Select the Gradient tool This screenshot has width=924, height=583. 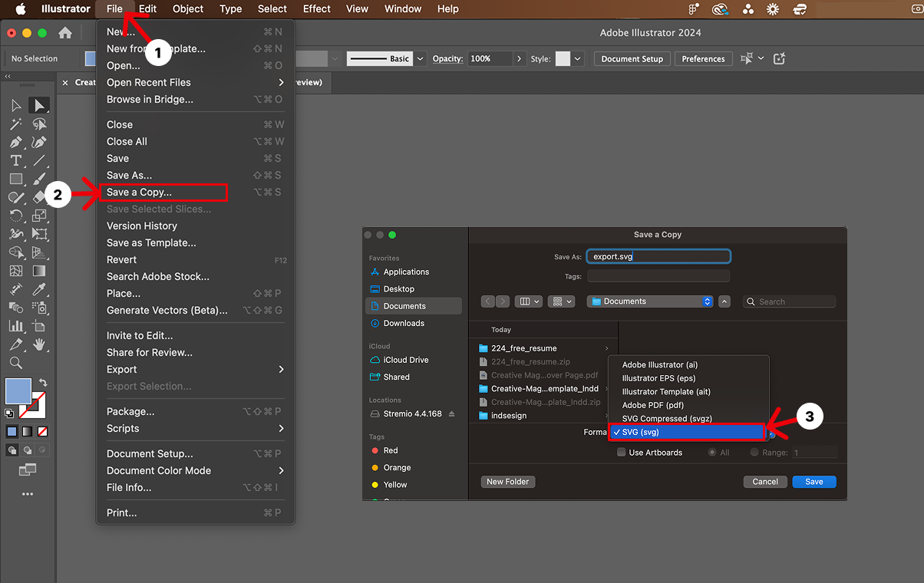coord(39,271)
